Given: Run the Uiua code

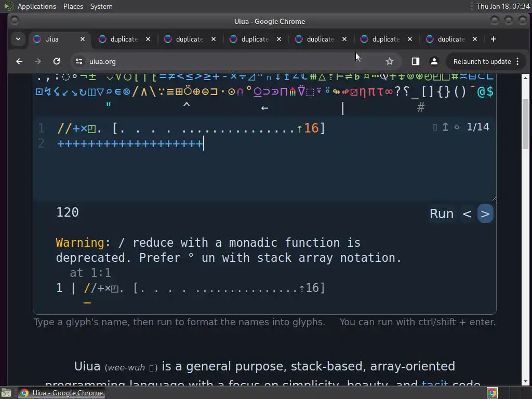Looking at the screenshot, I should click(x=442, y=214).
